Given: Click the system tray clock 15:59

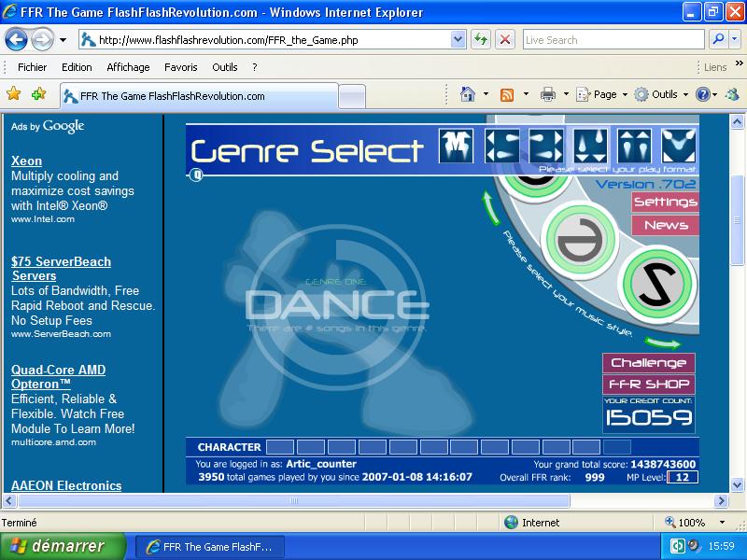Looking at the screenshot, I should click(x=721, y=546).
